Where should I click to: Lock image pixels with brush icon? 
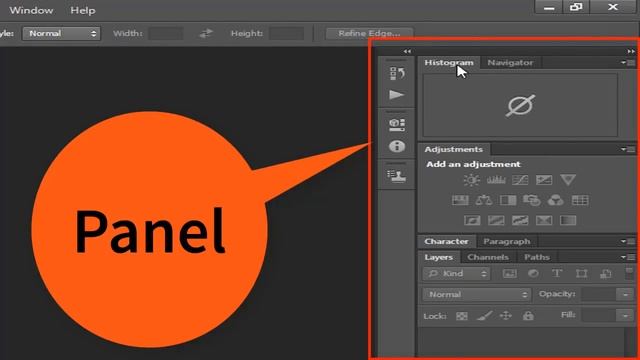click(x=484, y=316)
